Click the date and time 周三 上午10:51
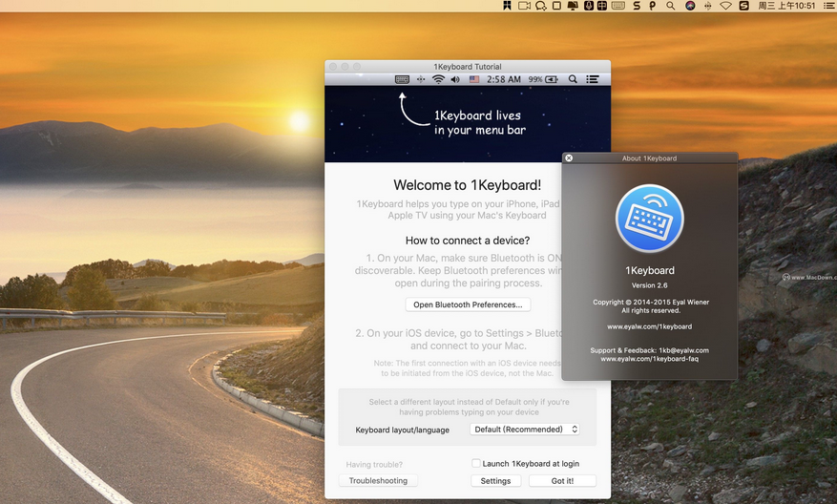The width and height of the screenshot is (837, 504). coord(786,6)
